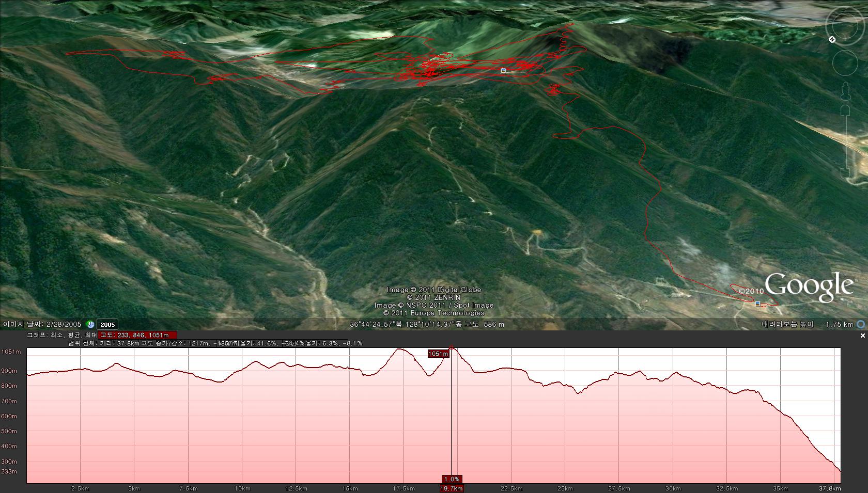This screenshot has height=493, width=868.
Task: Click the Google logo
Action: [x=809, y=287]
